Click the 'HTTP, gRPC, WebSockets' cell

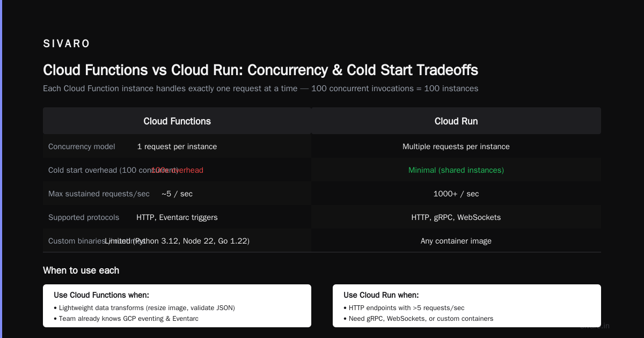click(x=456, y=217)
